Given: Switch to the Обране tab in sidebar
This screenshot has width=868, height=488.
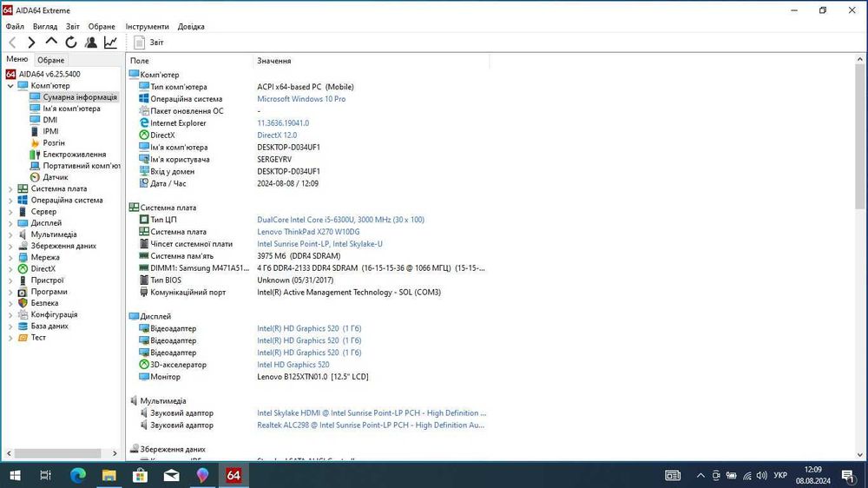Looking at the screenshot, I should [51, 60].
